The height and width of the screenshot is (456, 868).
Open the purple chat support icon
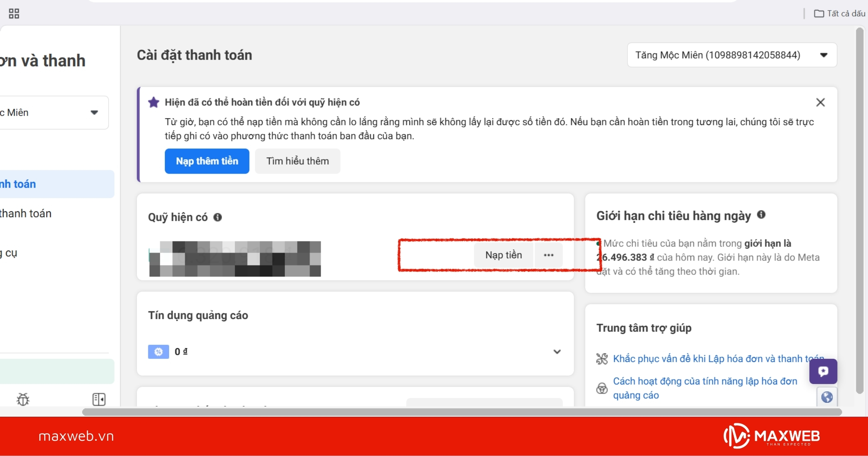pyautogui.click(x=823, y=371)
